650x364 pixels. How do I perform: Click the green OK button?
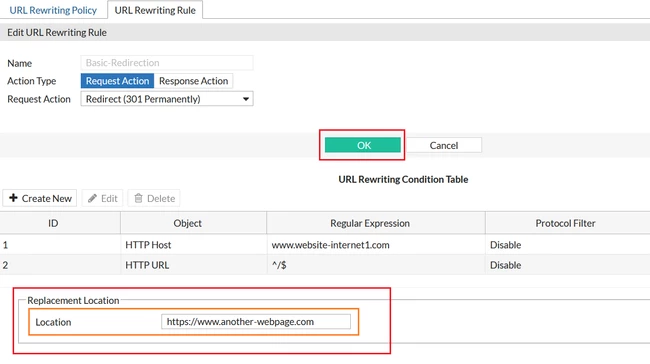(x=363, y=145)
